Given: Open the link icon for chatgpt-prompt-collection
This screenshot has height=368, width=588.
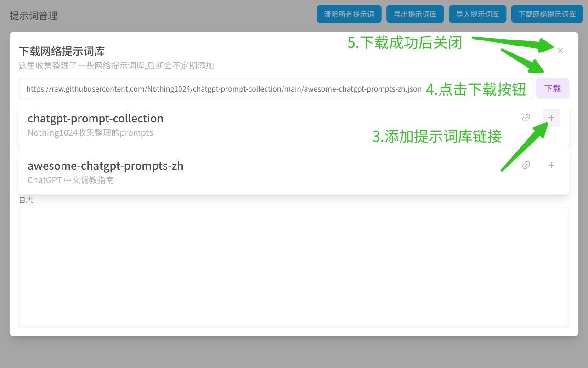Looking at the screenshot, I should point(526,118).
